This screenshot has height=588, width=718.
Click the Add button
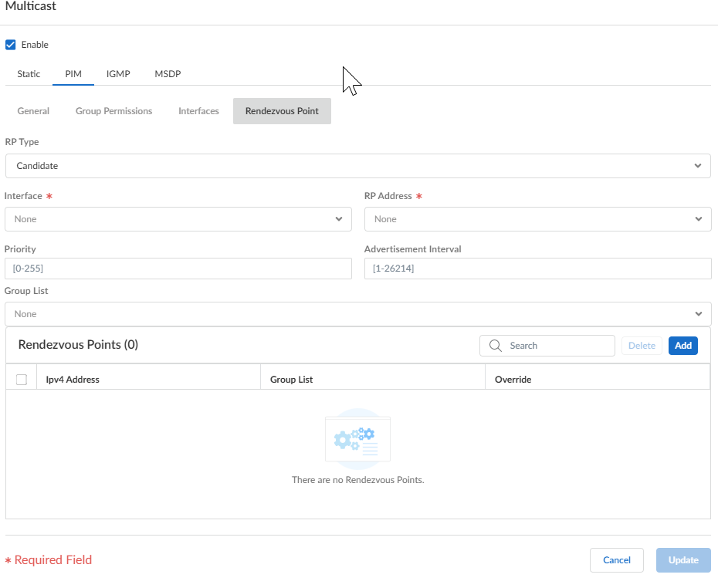pyautogui.click(x=682, y=346)
